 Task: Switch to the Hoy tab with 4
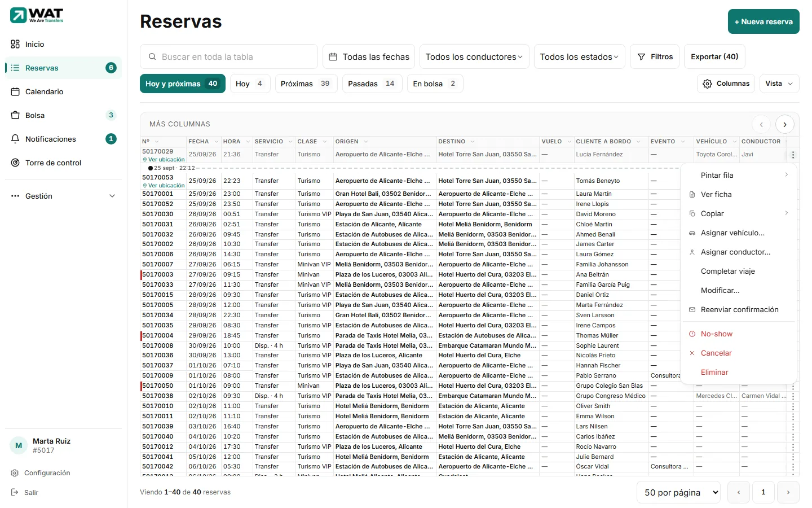[x=250, y=84]
